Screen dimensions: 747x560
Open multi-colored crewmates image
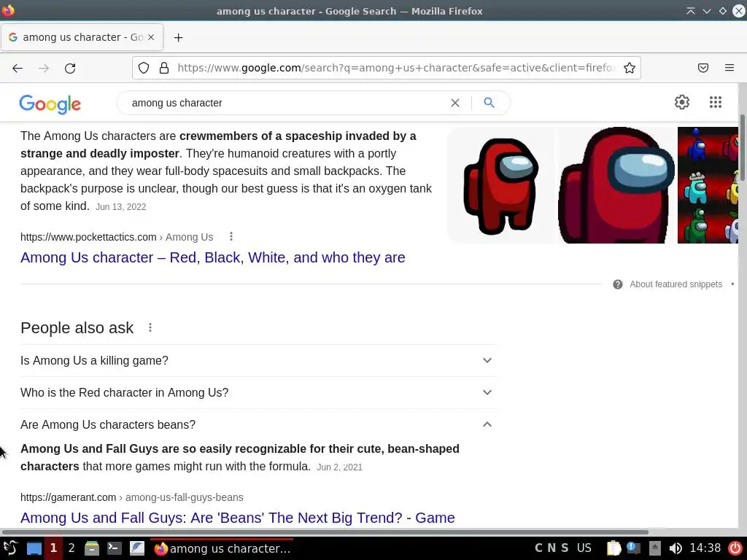click(708, 185)
